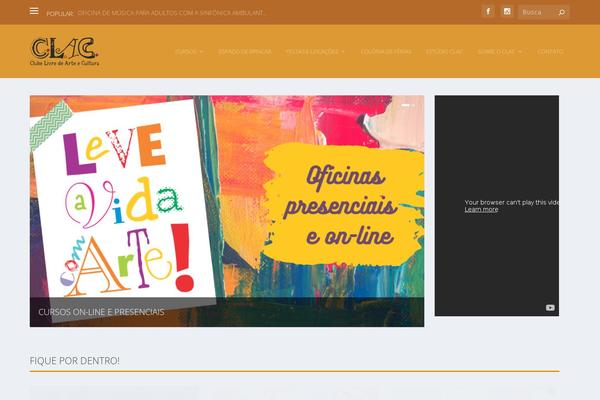Image resolution: width=600 pixels, height=400 pixels.
Task: Open the Cursos On-line e Presenciais slide caption
Action: [x=101, y=312]
